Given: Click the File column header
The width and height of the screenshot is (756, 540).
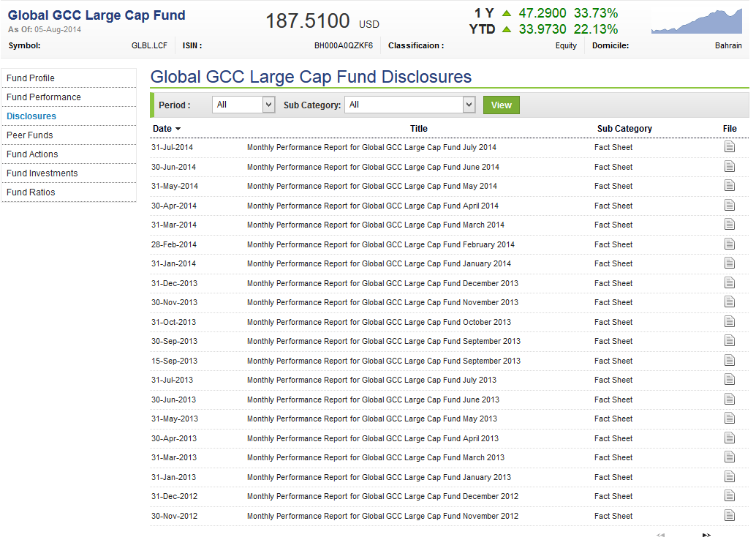Looking at the screenshot, I should 730,129.
